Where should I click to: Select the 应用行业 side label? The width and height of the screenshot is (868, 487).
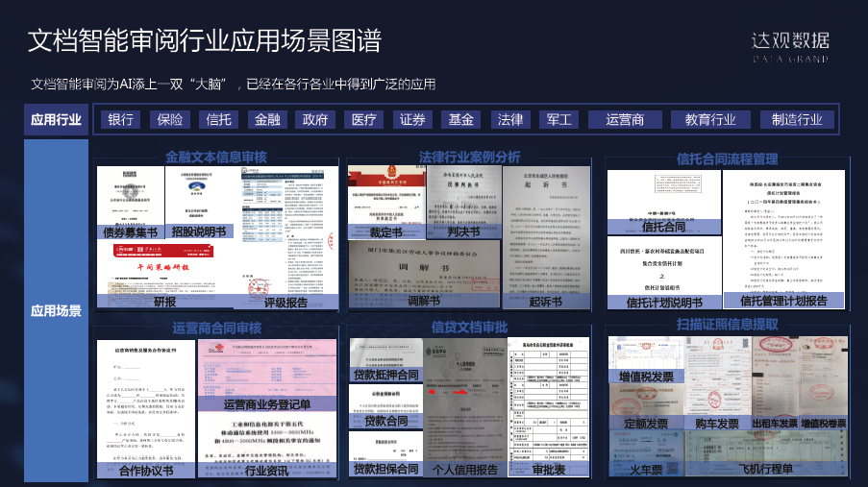click(x=56, y=120)
